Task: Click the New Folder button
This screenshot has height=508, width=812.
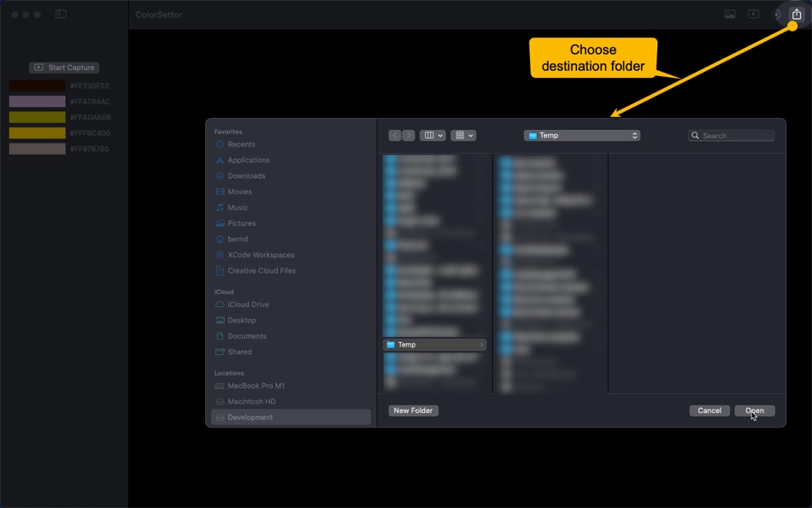Action: pyautogui.click(x=413, y=411)
